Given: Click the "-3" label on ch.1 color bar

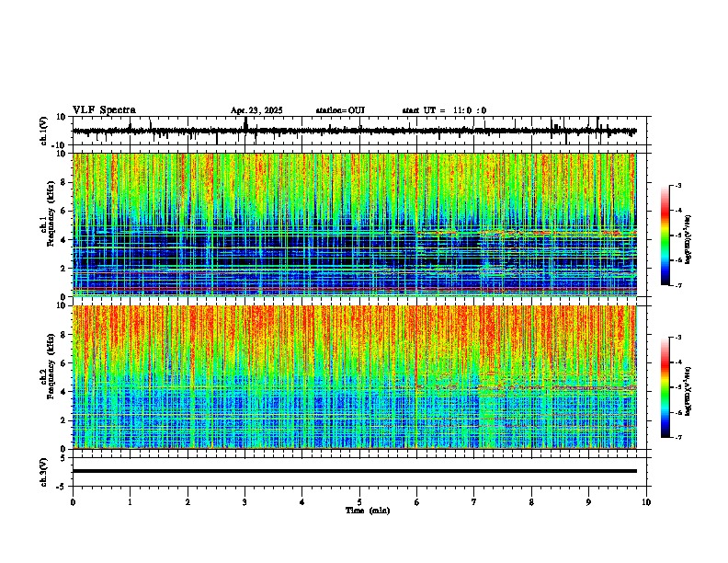Looking at the screenshot, I should pyautogui.click(x=677, y=186).
